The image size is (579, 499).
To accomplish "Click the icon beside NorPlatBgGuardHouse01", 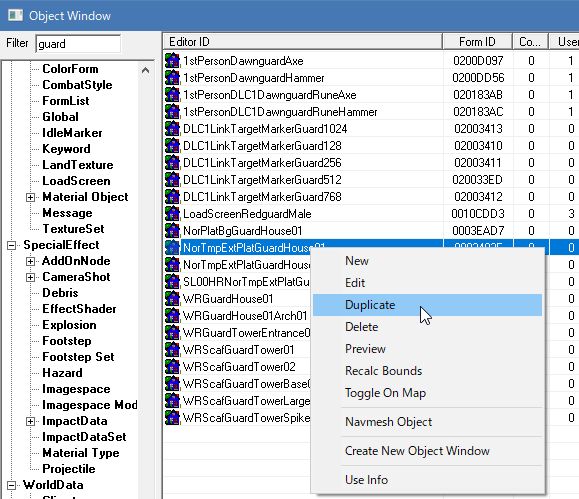I will click(172, 230).
